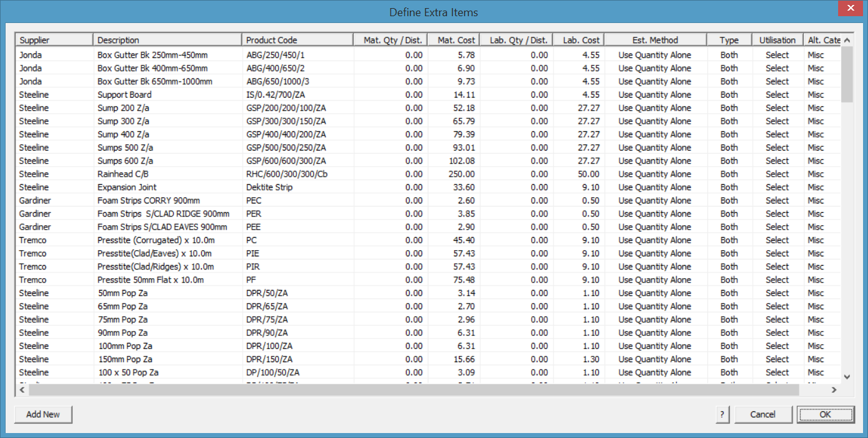The width and height of the screenshot is (868, 438).
Task: Sort by the Supplier column header
Action: pyautogui.click(x=54, y=40)
